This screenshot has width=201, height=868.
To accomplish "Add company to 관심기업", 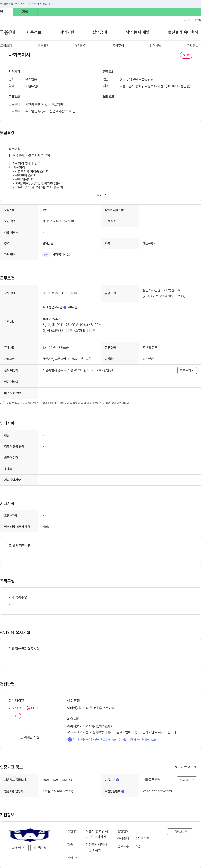I will click(x=18, y=847).
